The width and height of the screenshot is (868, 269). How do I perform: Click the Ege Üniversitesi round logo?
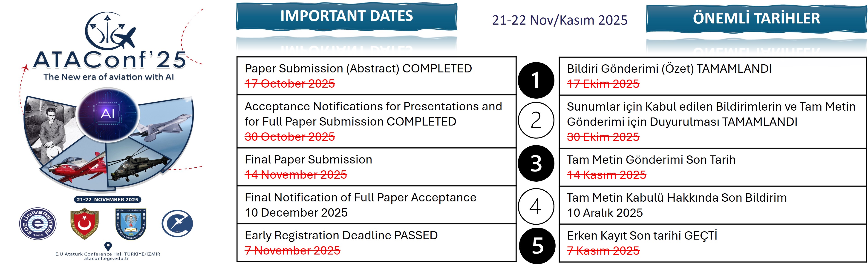pyautogui.click(x=38, y=223)
